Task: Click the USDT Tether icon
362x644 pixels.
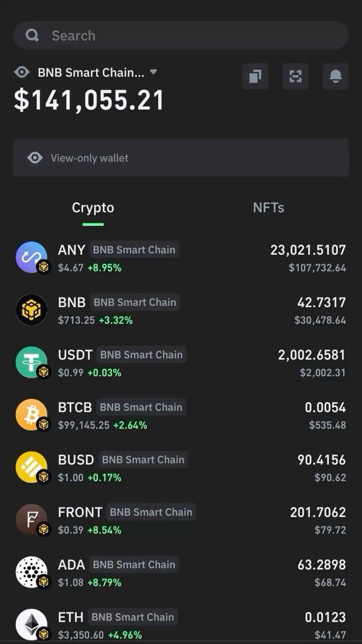Action: pyautogui.click(x=31, y=362)
